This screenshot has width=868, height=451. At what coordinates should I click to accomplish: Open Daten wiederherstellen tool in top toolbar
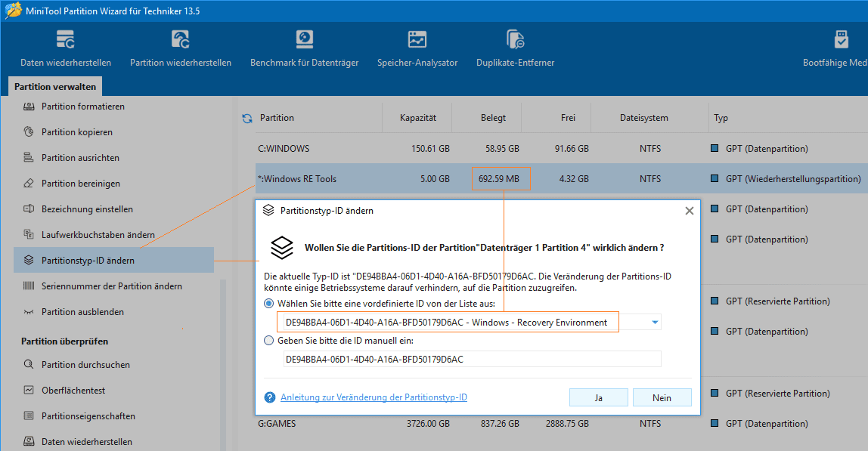65,48
